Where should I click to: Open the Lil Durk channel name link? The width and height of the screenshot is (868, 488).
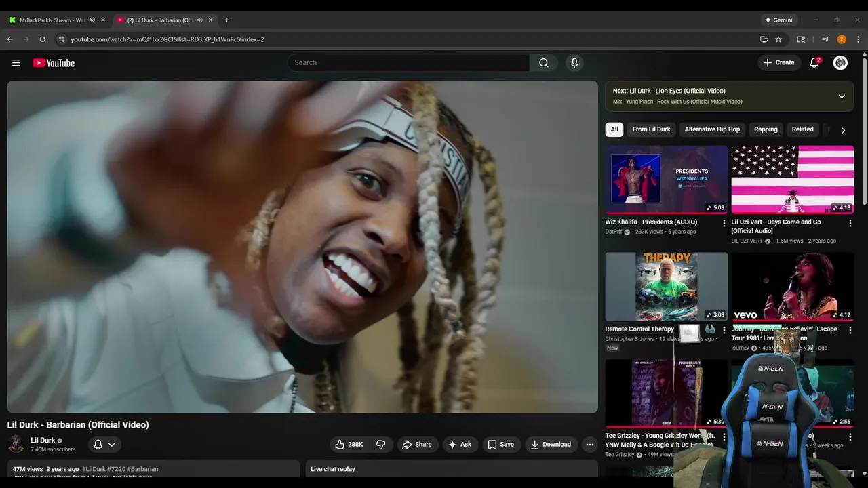(x=43, y=441)
